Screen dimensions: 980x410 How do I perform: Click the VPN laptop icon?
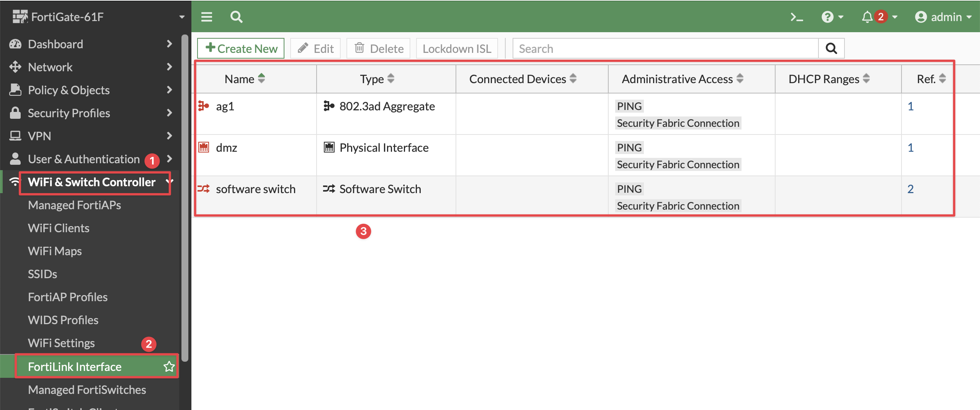point(15,136)
